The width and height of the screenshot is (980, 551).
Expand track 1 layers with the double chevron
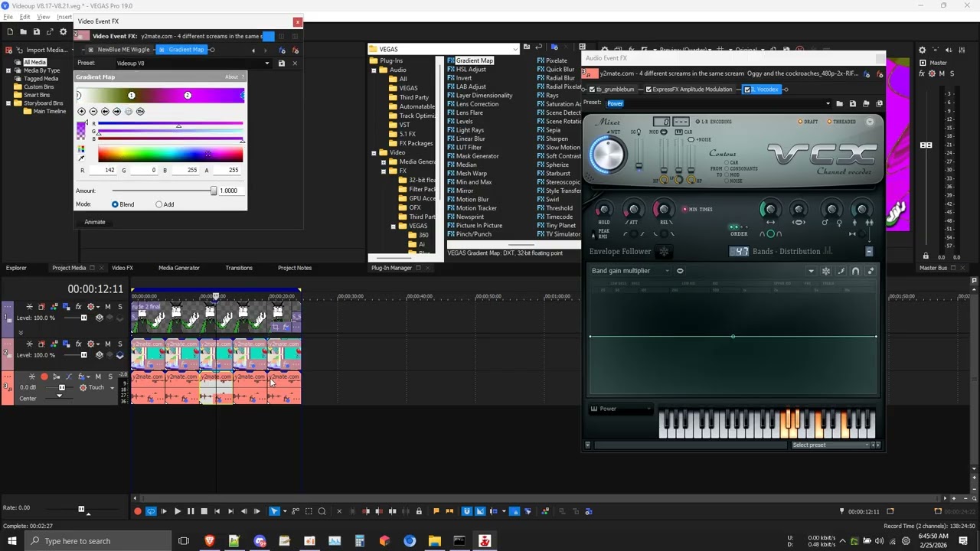[x=21, y=332]
